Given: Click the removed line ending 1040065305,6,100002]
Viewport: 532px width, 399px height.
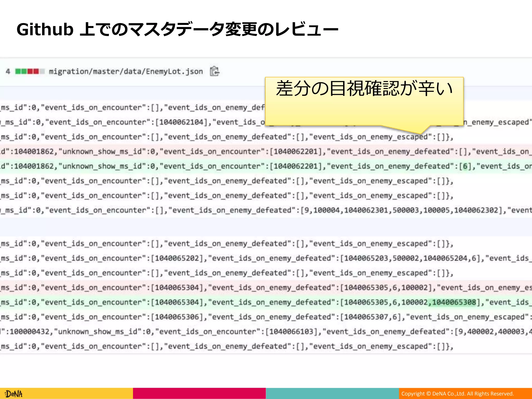Looking at the screenshot, I should click(266, 288).
